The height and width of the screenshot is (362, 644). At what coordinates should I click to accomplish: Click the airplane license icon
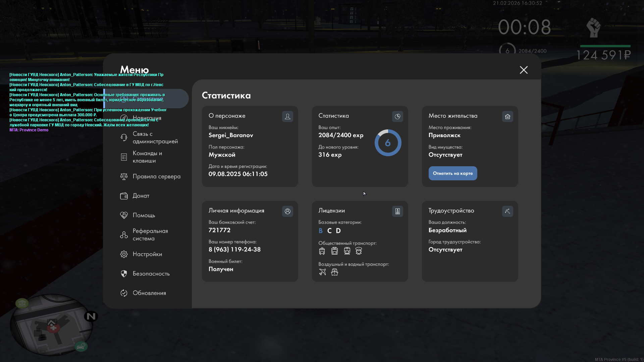click(322, 272)
